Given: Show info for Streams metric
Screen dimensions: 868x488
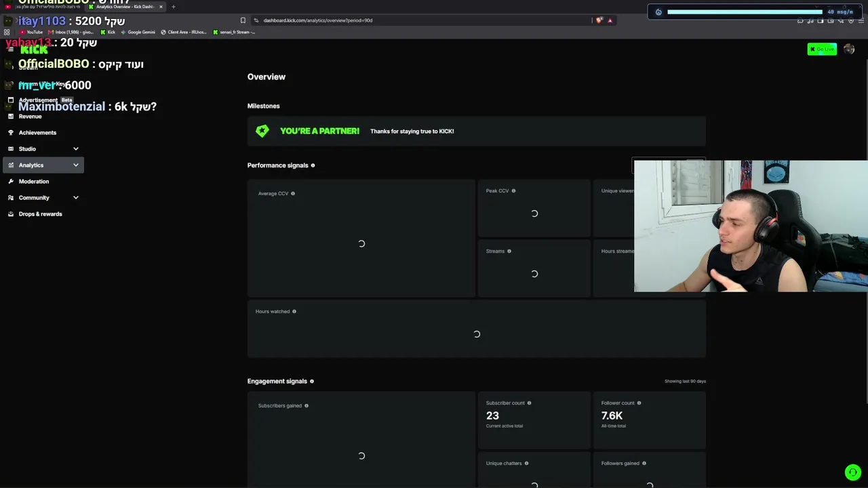Looking at the screenshot, I should point(509,251).
